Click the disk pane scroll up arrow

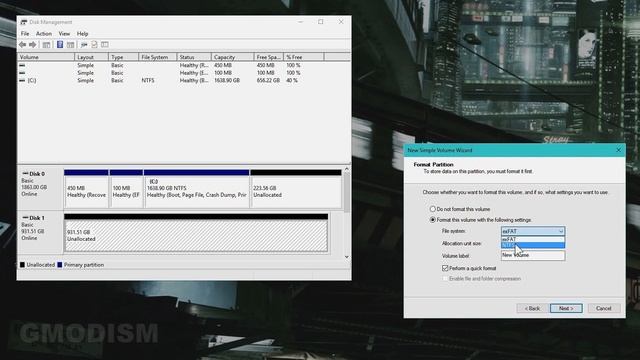[347, 169]
